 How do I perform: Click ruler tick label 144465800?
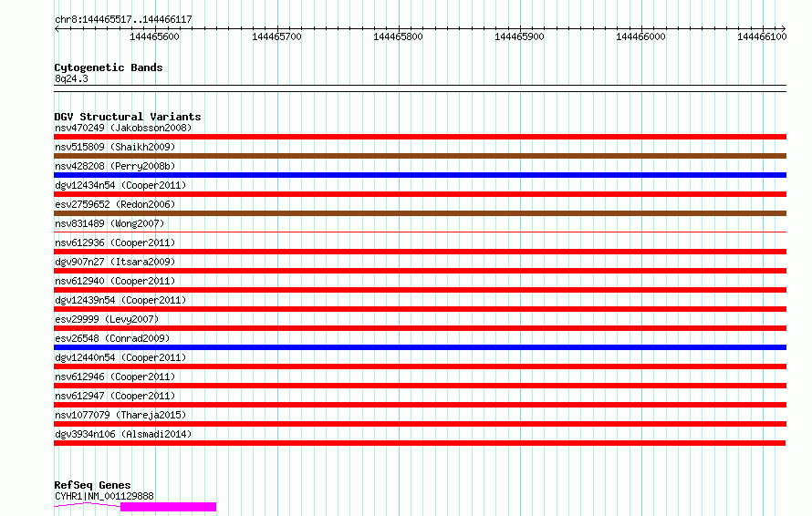tap(398, 36)
